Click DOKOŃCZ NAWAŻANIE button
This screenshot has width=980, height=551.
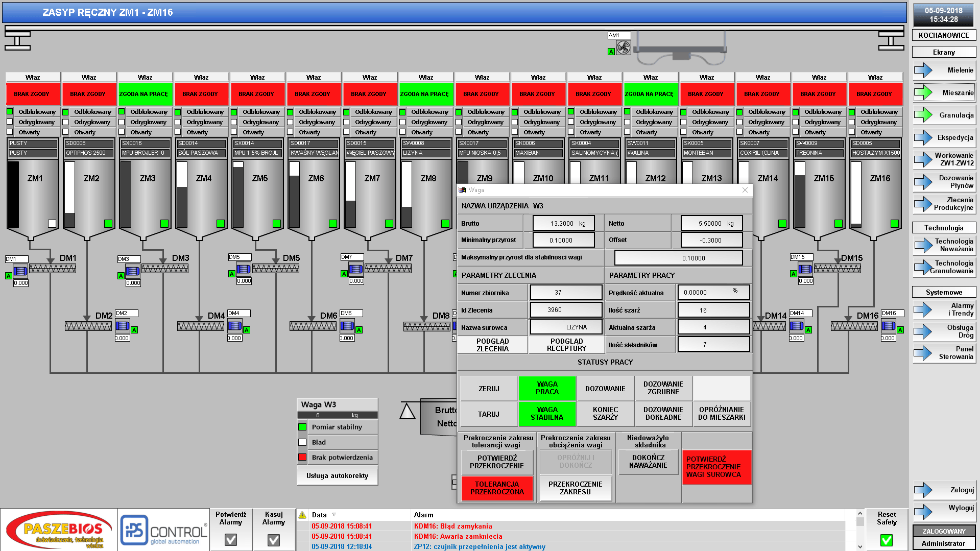648,462
